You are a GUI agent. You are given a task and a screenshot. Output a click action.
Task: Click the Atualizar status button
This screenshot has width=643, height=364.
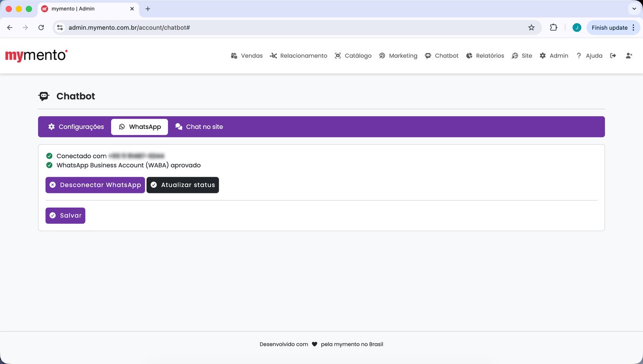pyautogui.click(x=183, y=185)
